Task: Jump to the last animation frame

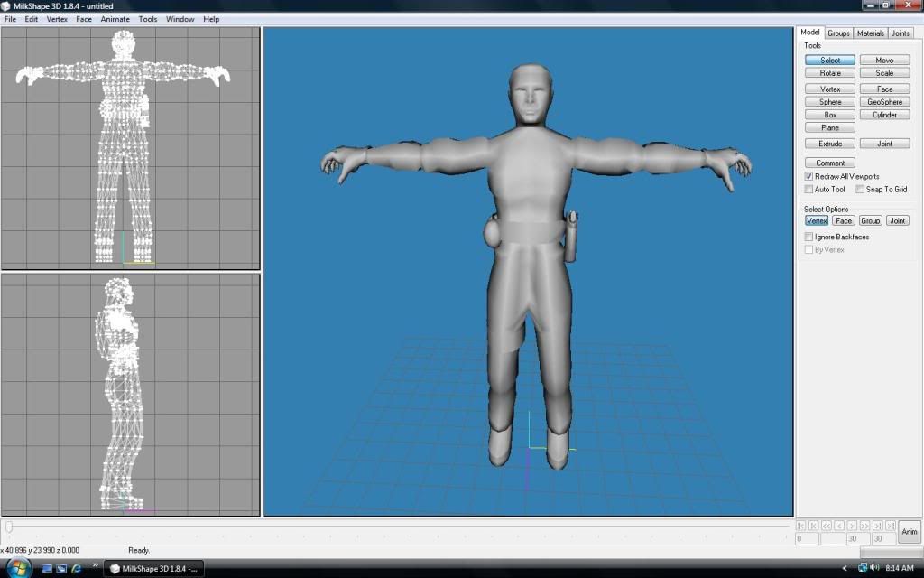Action: tap(891, 526)
